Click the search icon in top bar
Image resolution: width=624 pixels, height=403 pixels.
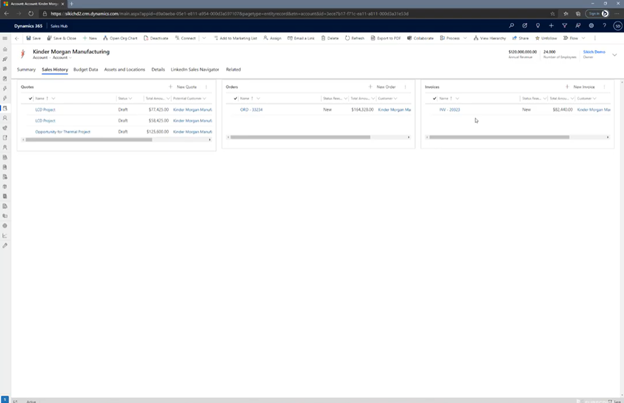(511, 26)
